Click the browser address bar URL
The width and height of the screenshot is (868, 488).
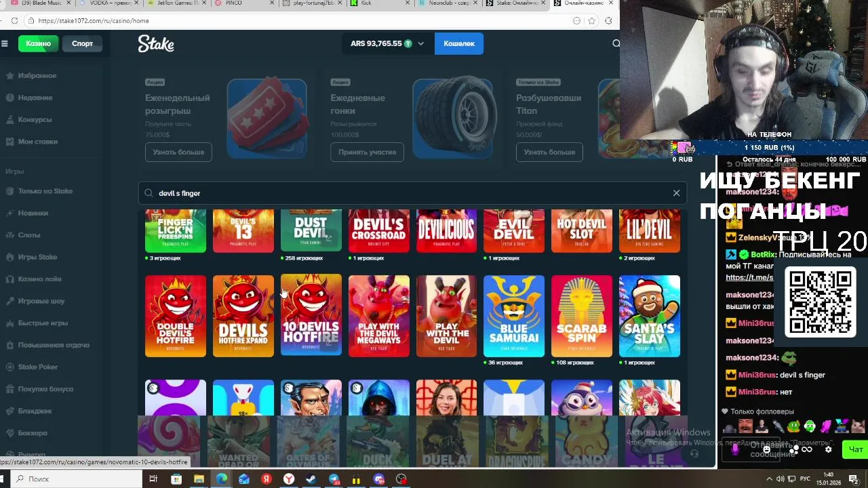pyautogui.click(x=94, y=21)
